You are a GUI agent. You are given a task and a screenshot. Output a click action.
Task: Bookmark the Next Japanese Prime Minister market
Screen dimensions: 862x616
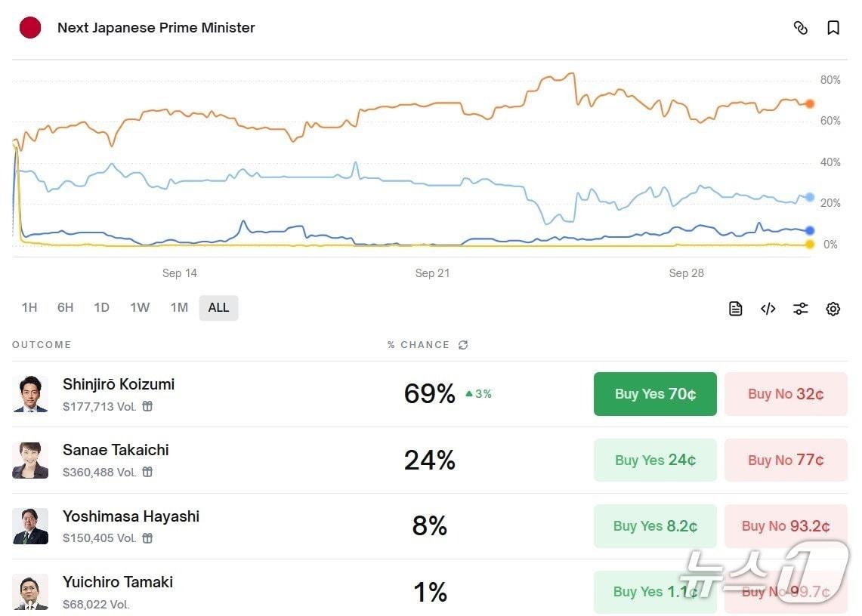coord(833,28)
